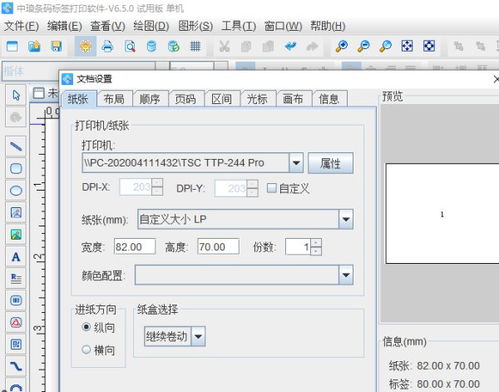Switch to the 纸张 tab

click(x=78, y=99)
